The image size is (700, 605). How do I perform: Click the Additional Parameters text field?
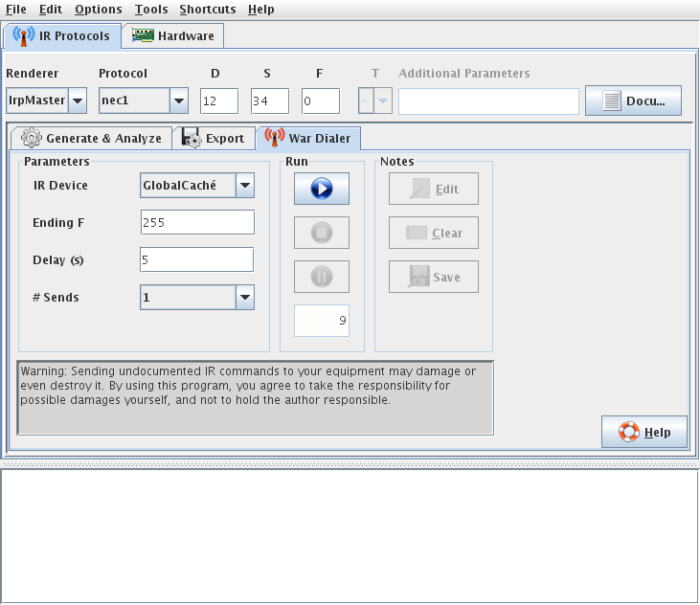coord(488,101)
